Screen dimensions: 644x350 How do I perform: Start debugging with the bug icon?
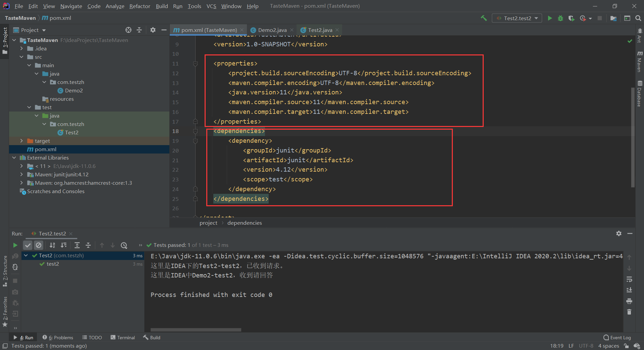click(x=560, y=18)
